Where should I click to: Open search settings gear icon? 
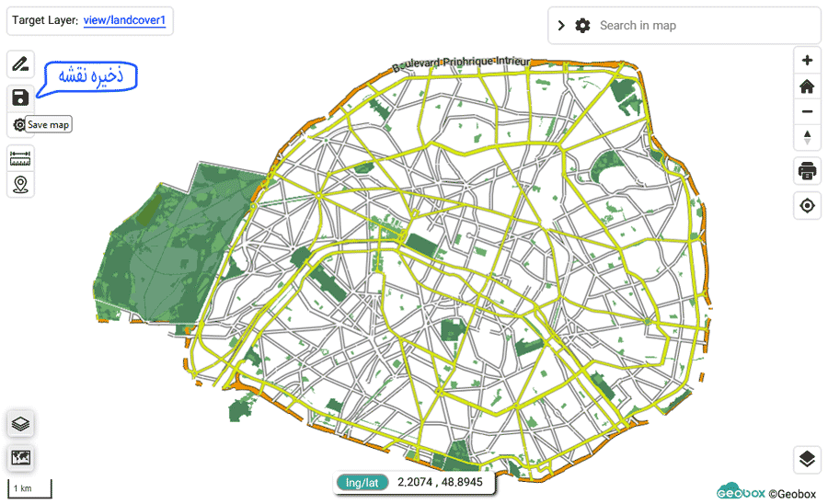(x=582, y=26)
